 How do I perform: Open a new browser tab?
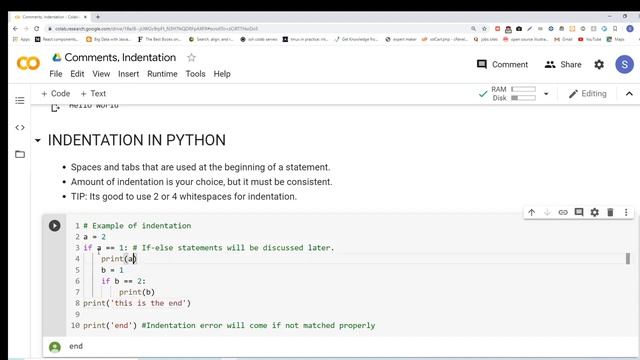[98, 17]
